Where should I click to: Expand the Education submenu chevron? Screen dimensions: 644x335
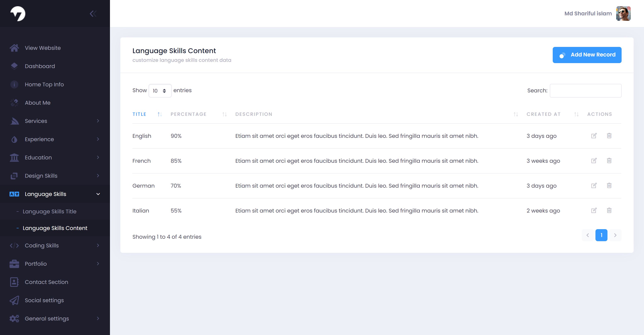(98, 157)
